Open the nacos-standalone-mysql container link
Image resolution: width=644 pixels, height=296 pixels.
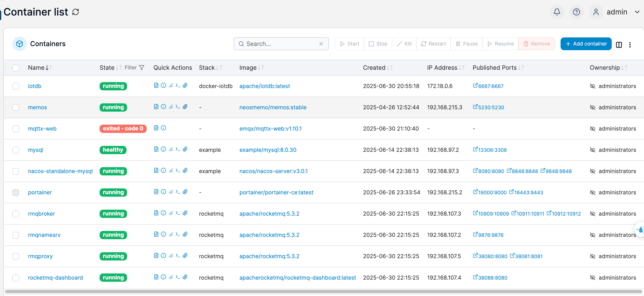pos(60,171)
